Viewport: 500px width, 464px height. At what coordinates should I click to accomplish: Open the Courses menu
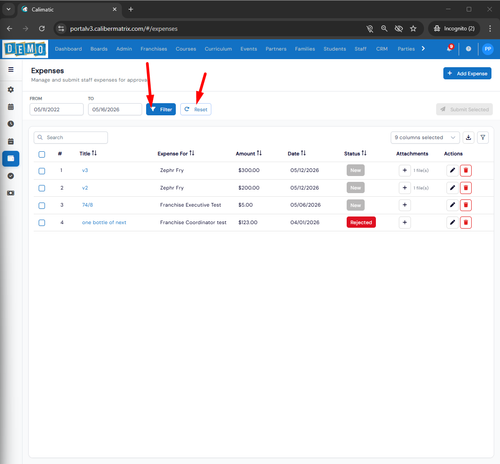tap(186, 49)
